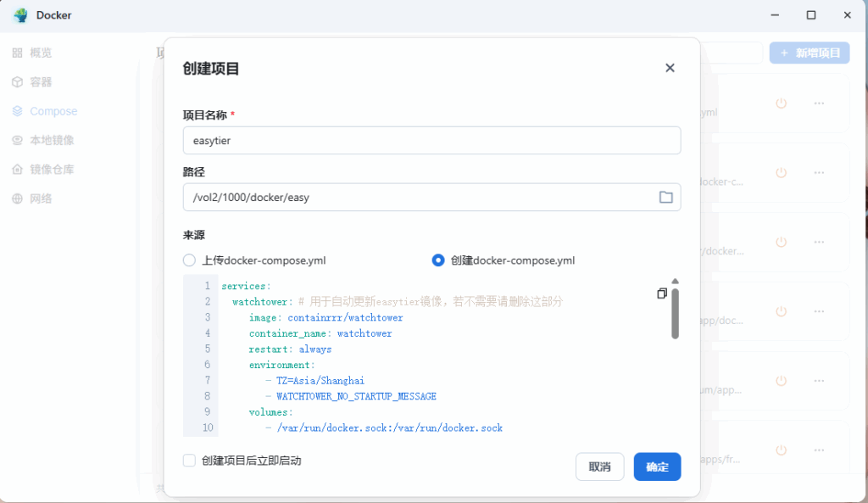This screenshot has width=868, height=503.
Task: Open more options on row ending 'yml'
Action: [820, 103]
